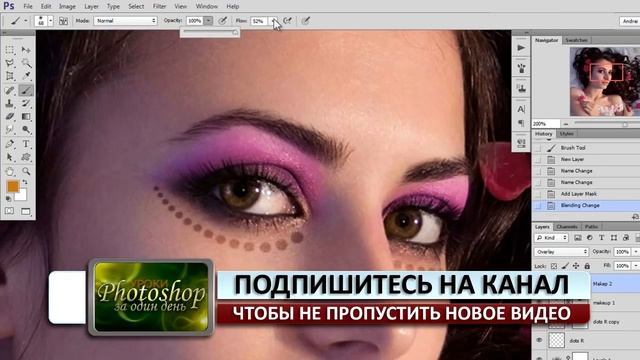This screenshot has width=640, height=360.
Task: Select the Eraser tool
Action: point(9,117)
